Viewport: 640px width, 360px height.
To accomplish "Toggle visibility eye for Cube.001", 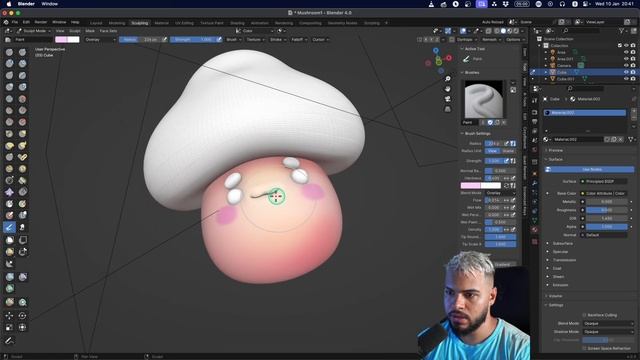I will click(626, 79).
